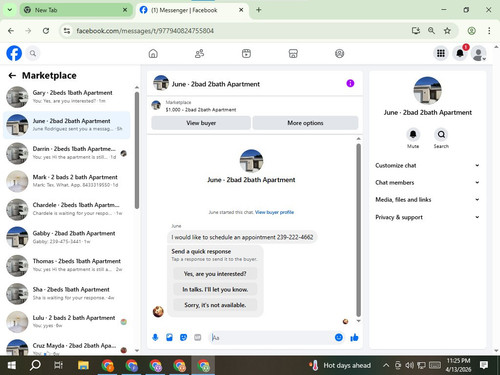Open the browser zoom magnifier icon
The height and width of the screenshot is (375, 500).
431,31
